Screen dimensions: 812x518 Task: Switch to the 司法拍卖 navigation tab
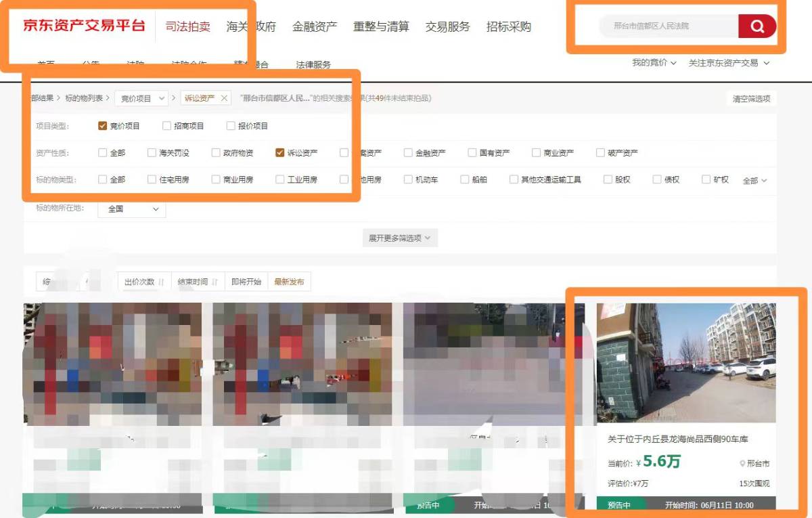188,27
